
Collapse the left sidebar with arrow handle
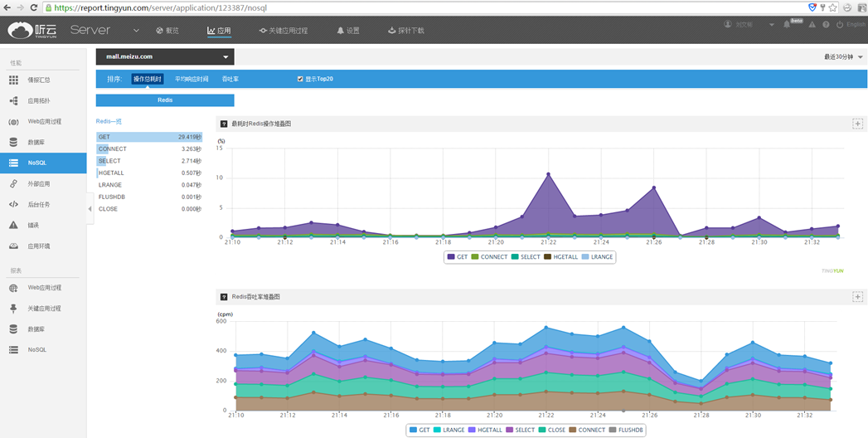click(x=90, y=209)
